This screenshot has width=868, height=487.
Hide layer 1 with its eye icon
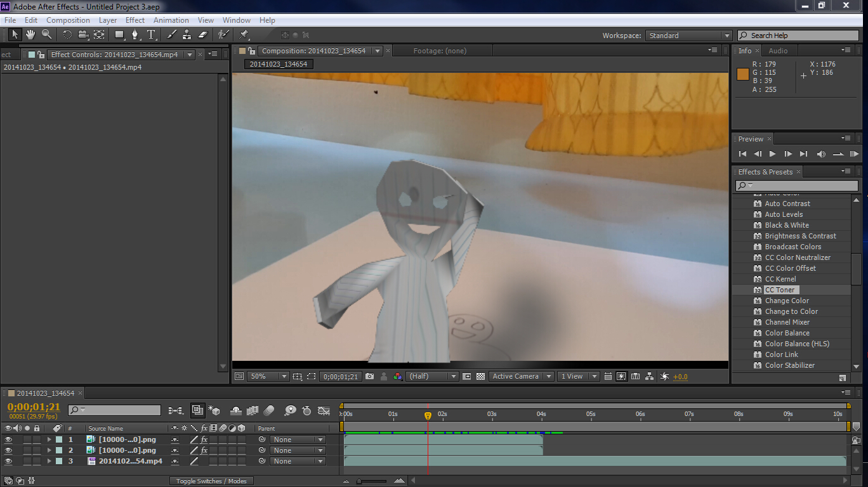[x=9, y=439]
